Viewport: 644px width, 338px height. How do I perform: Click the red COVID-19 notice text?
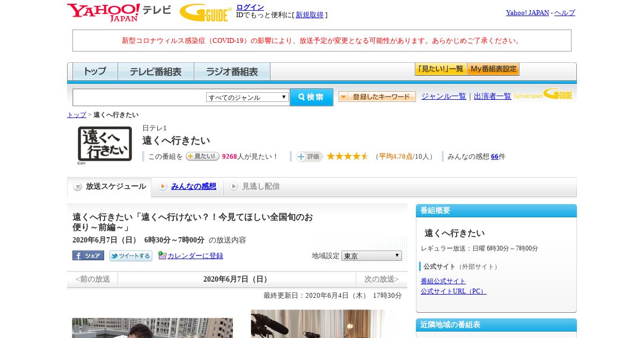pyautogui.click(x=322, y=40)
